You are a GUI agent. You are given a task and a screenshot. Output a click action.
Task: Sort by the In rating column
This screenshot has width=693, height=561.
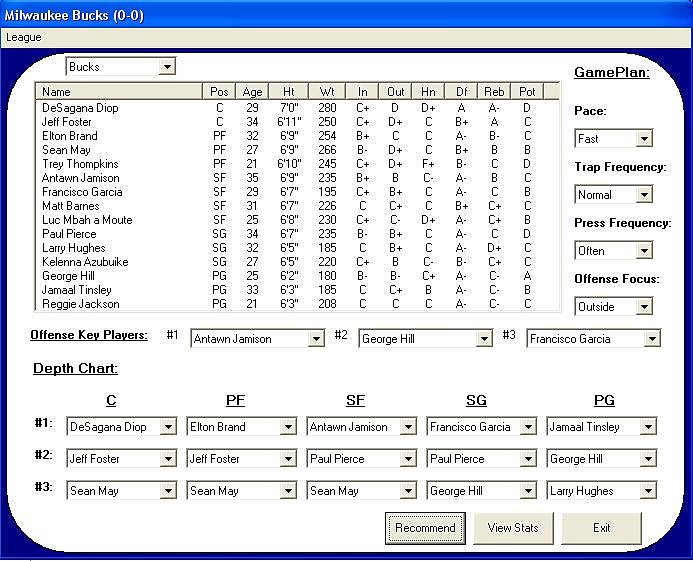point(362,92)
